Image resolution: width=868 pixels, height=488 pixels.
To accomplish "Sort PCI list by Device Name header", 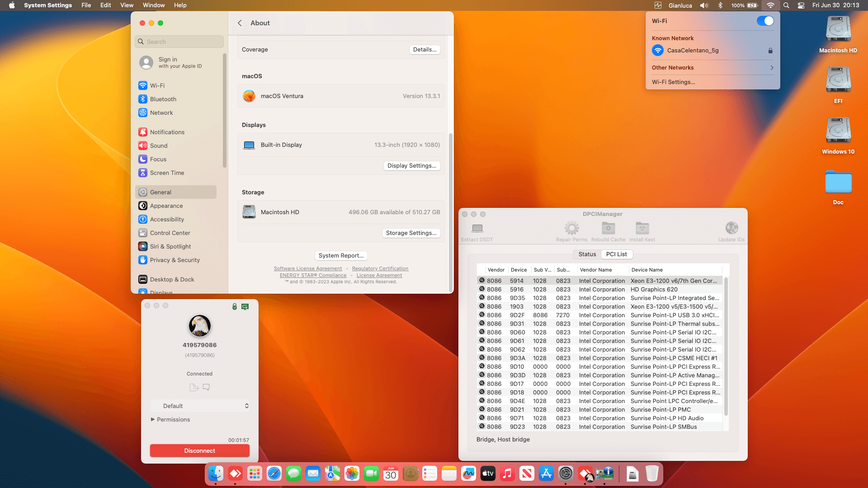I will pyautogui.click(x=675, y=270).
